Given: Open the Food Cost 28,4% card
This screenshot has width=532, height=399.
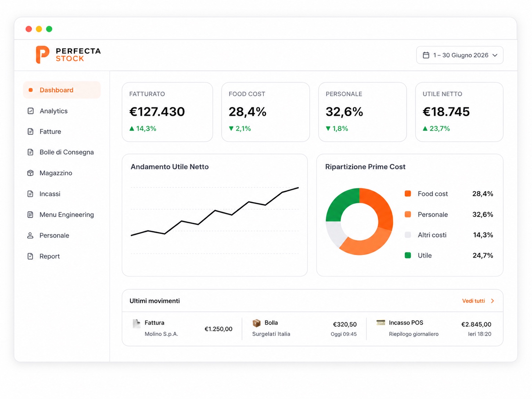Looking at the screenshot, I should click(266, 112).
